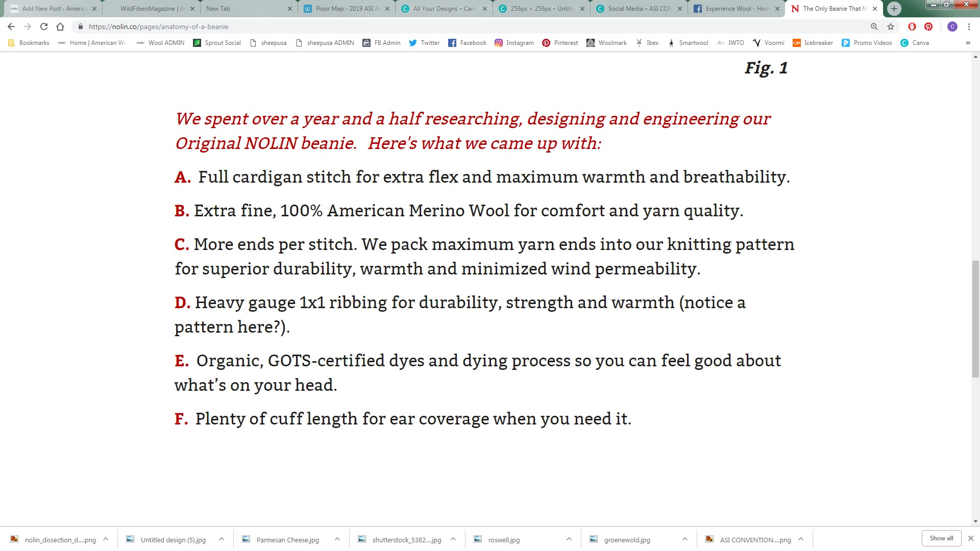The image size is (980, 551).
Task: Open the Facebook bookmark
Action: click(x=468, y=43)
